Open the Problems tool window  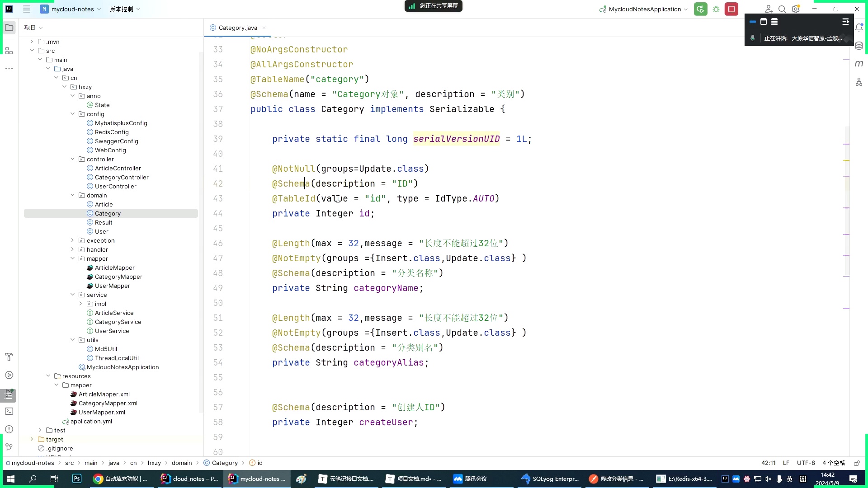9,429
